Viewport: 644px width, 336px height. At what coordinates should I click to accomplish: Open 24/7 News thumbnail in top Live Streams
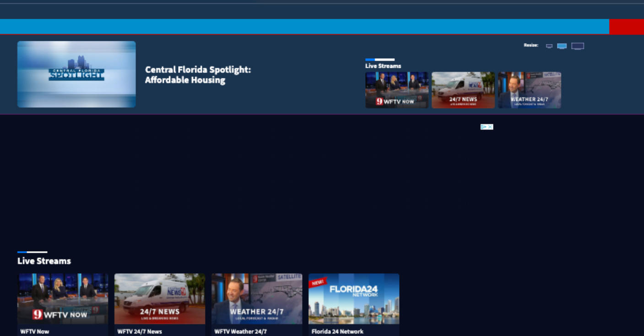click(463, 90)
